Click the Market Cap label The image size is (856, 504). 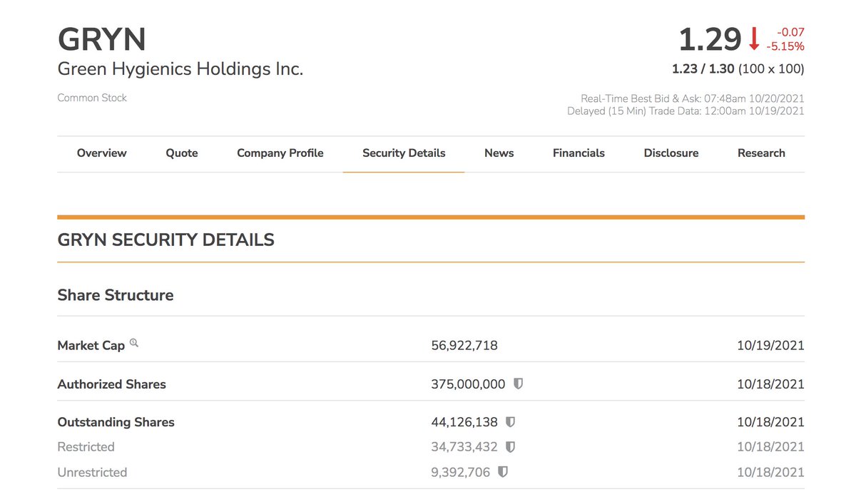(x=91, y=346)
